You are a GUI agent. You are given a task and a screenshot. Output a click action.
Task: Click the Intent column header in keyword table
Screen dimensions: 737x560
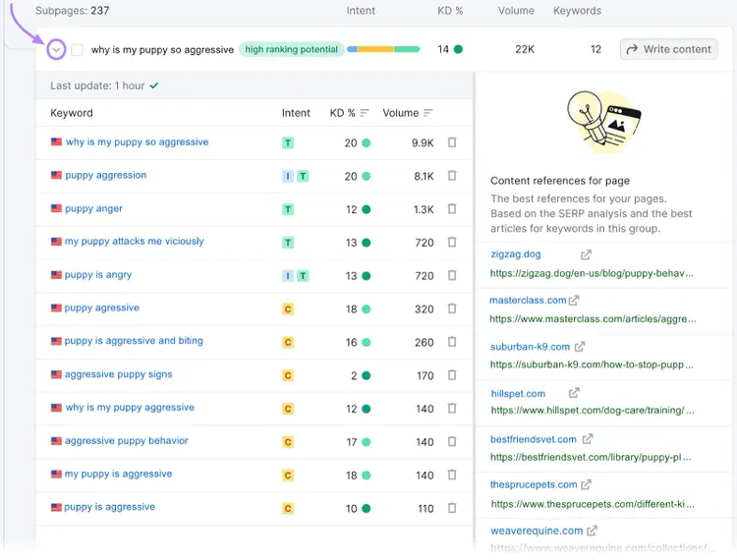pos(296,113)
